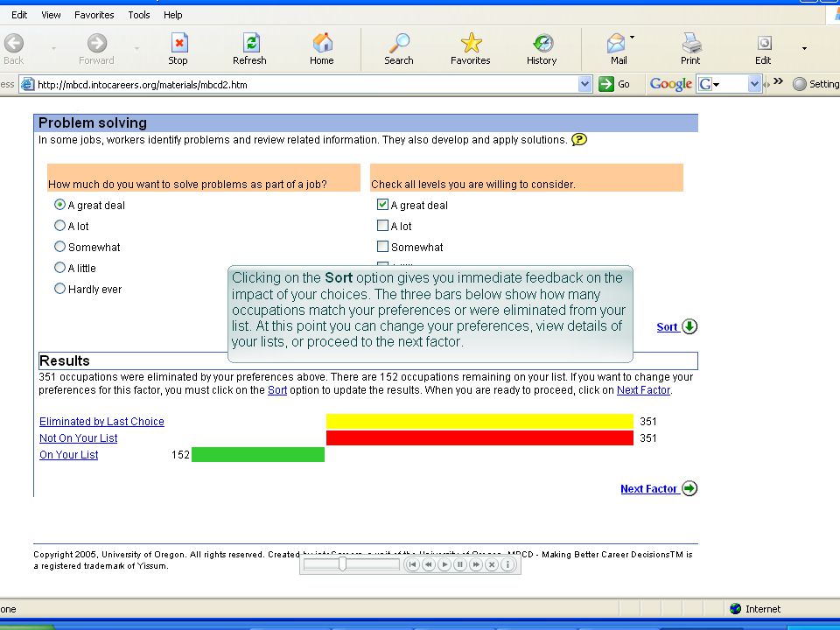Click the rewind playback button
Viewport: 840px width, 630px height.
[x=428, y=564]
